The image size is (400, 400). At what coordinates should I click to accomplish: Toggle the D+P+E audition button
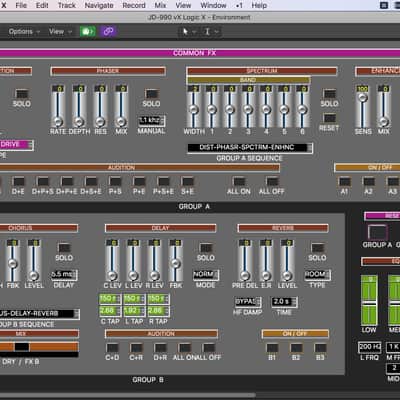pyautogui.click(x=67, y=181)
